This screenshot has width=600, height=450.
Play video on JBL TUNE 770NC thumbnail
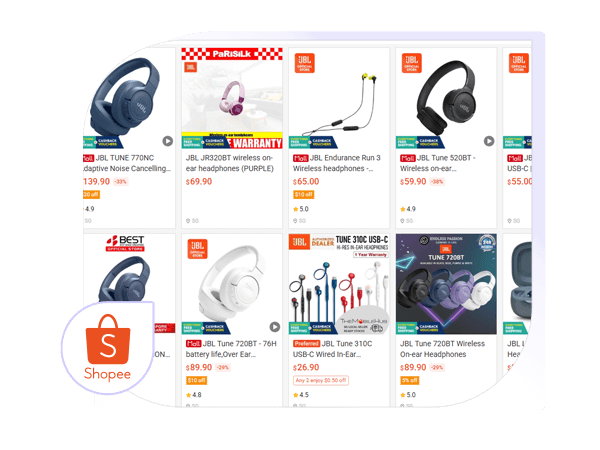click(168, 141)
